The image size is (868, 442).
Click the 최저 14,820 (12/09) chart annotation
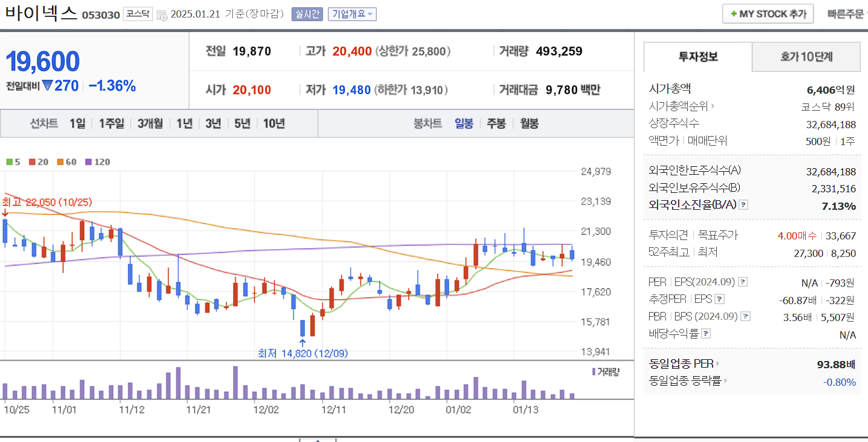(x=302, y=353)
